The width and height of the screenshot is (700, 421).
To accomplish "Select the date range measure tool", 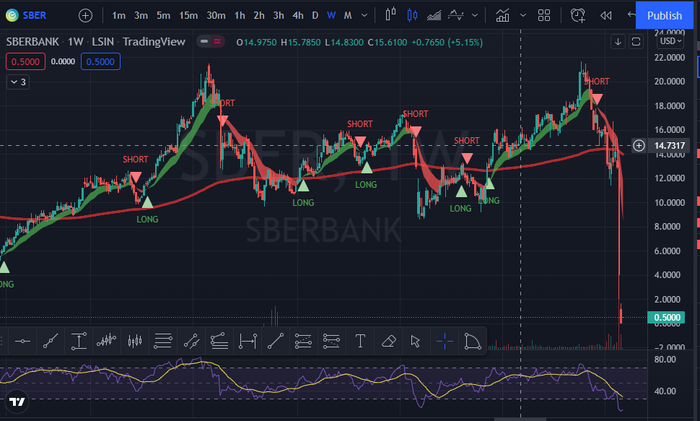I will 247,342.
